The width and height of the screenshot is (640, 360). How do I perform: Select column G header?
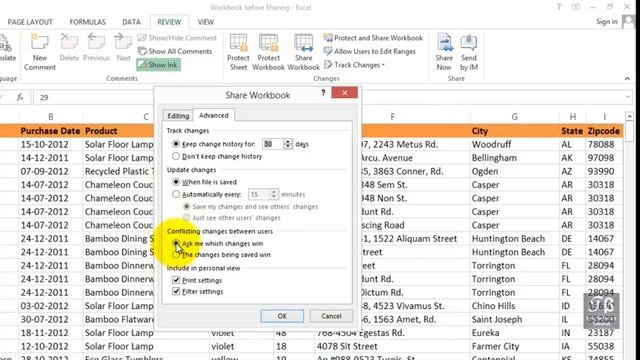point(514,117)
